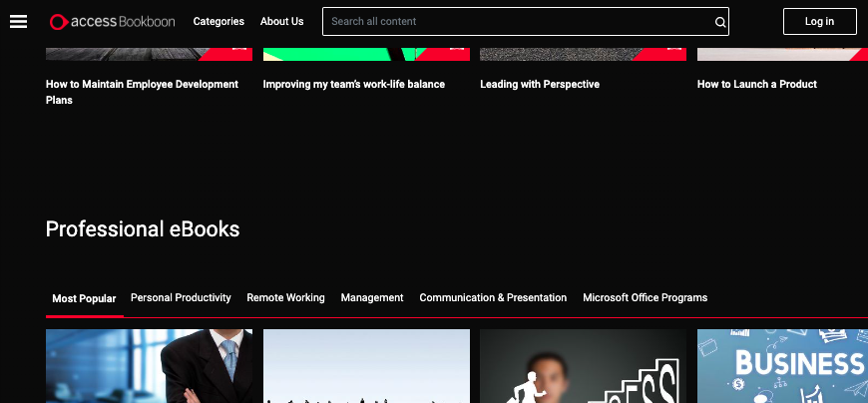
Task: Open the businessman in suit eBook cover
Action: point(149,366)
